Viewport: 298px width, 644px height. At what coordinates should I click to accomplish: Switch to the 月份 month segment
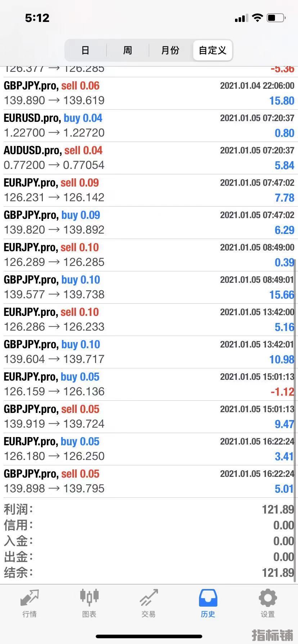(170, 50)
